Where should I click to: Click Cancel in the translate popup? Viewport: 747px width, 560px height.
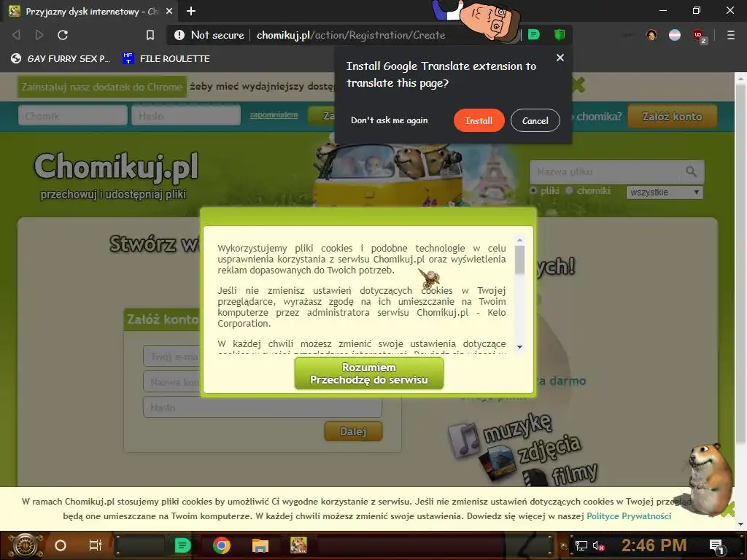pyautogui.click(x=535, y=120)
